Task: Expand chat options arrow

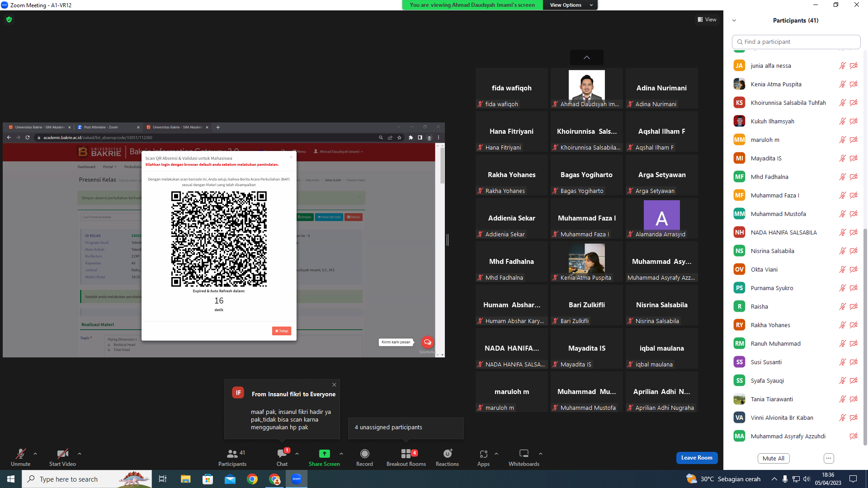Action: [297, 454]
